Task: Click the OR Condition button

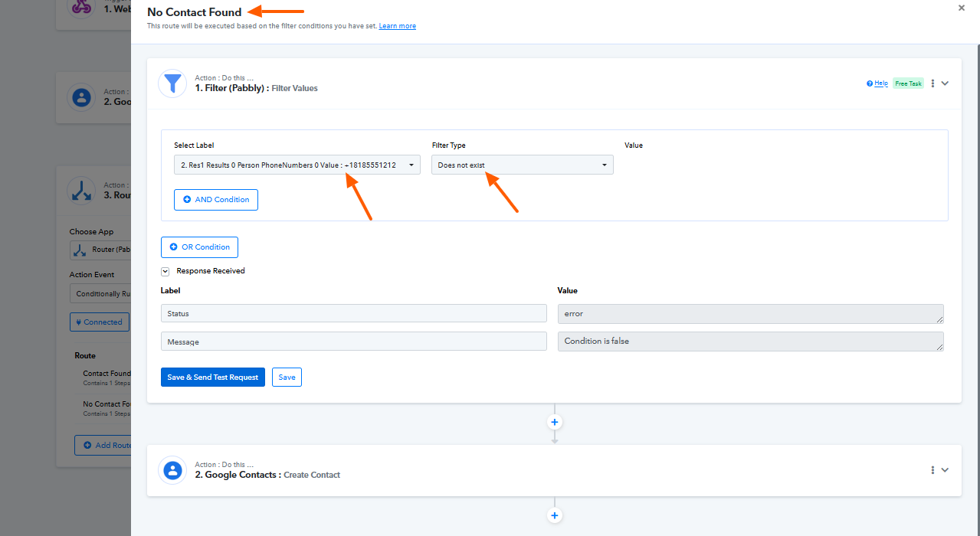Action: (199, 247)
